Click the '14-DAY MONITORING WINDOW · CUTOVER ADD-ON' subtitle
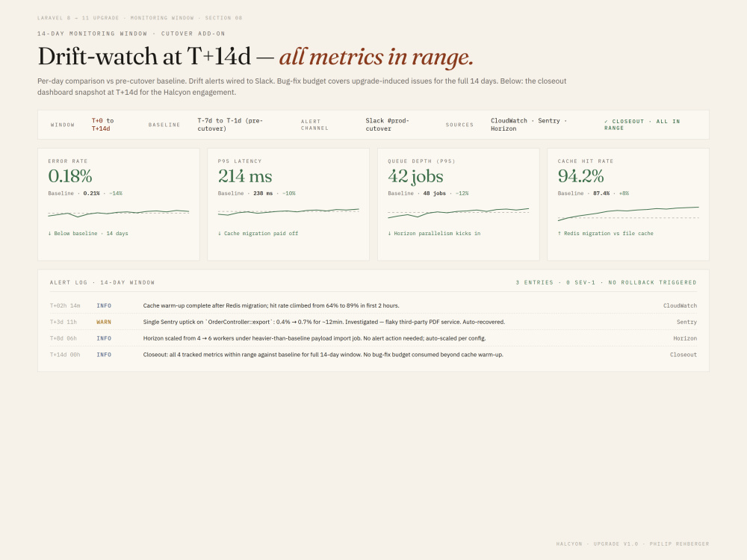The height and width of the screenshot is (560, 747). tap(131, 34)
